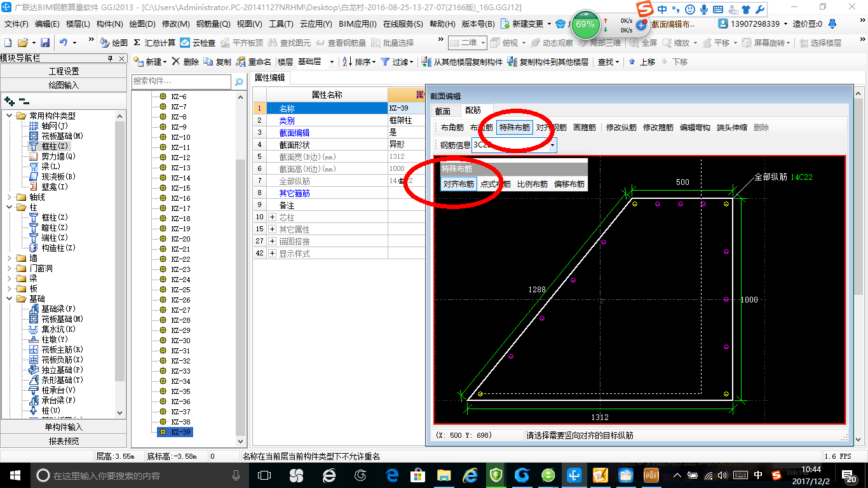Switch to the 截面 tab

point(443,111)
